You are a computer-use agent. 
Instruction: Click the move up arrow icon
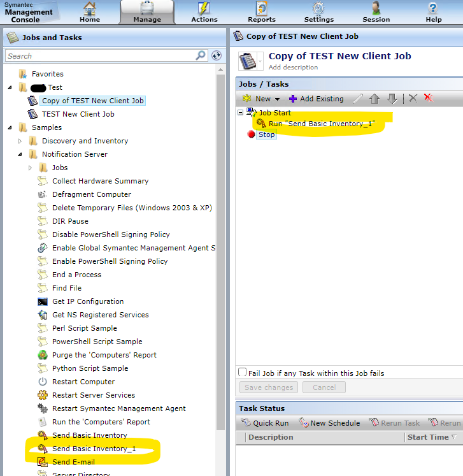pyautogui.click(x=374, y=99)
